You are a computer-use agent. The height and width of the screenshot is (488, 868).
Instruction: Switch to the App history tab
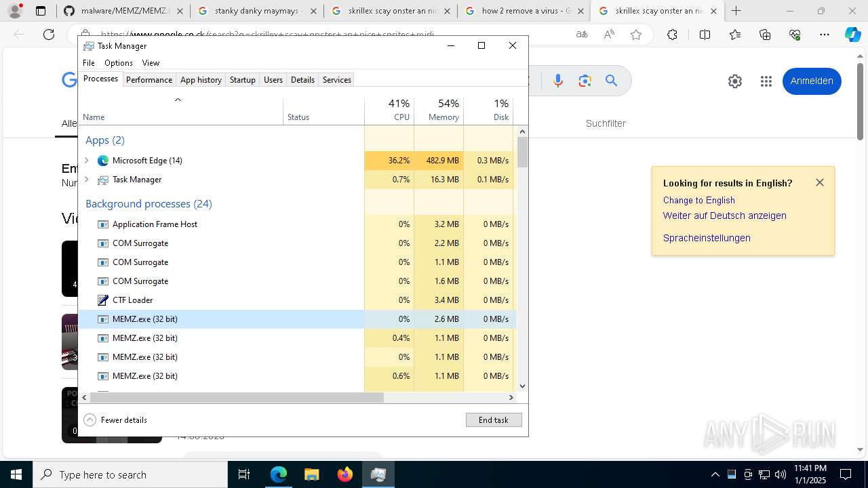(x=201, y=80)
